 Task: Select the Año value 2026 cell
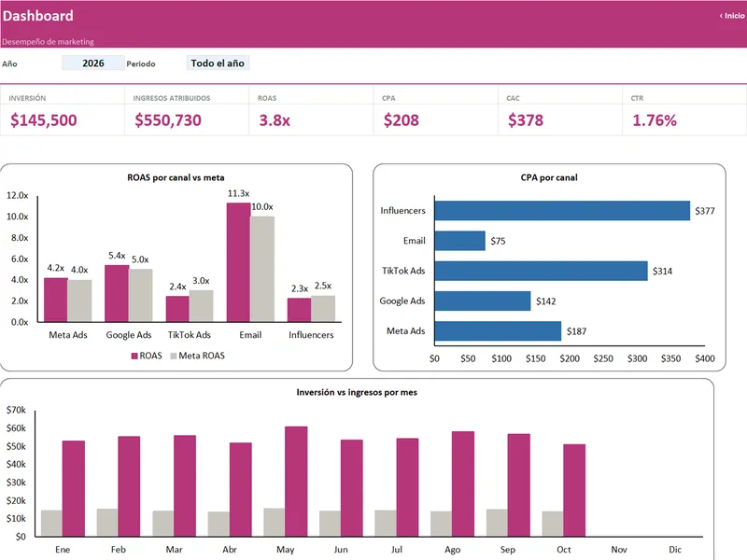tap(93, 63)
